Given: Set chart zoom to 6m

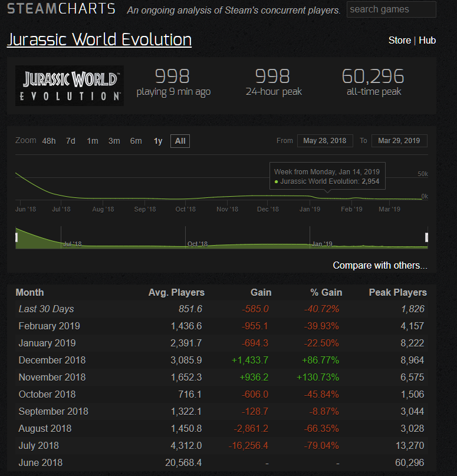Looking at the screenshot, I should (x=136, y=141).
